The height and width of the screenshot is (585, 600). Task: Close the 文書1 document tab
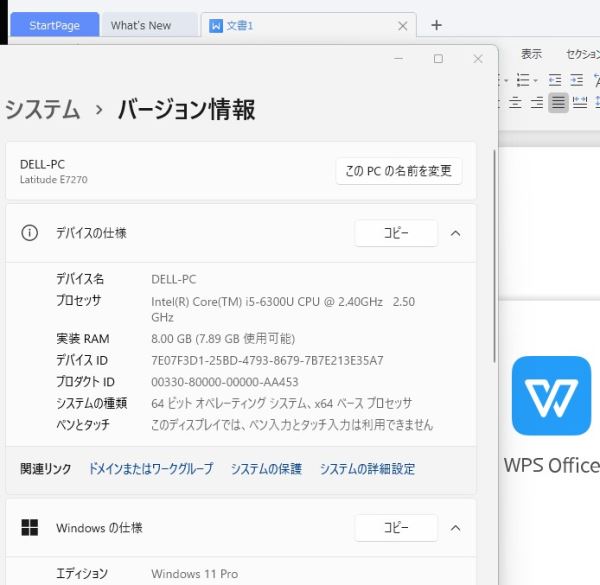[x=402, y=26]
